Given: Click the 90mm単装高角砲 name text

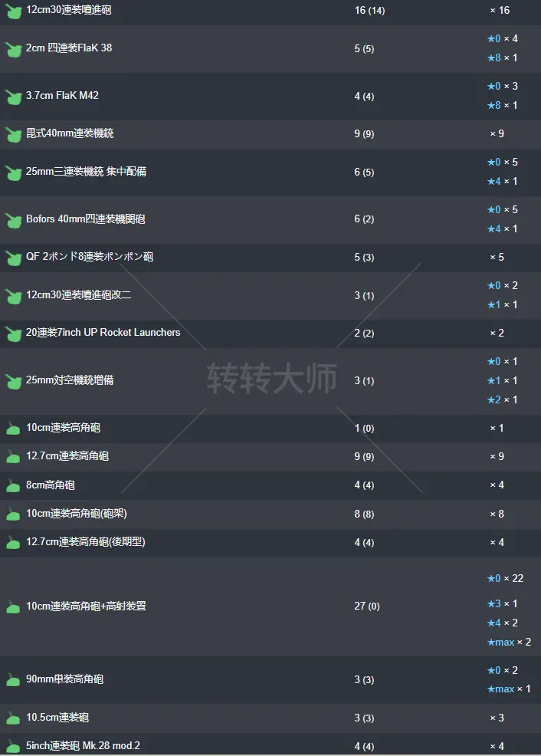Looking at the screenshot, I should click(x=64, y=679).
